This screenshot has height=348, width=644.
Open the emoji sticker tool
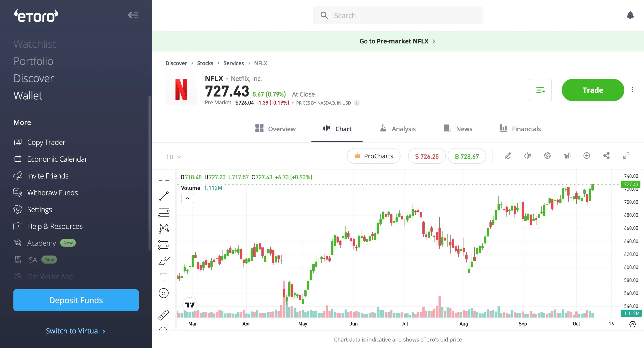[164, 293]
